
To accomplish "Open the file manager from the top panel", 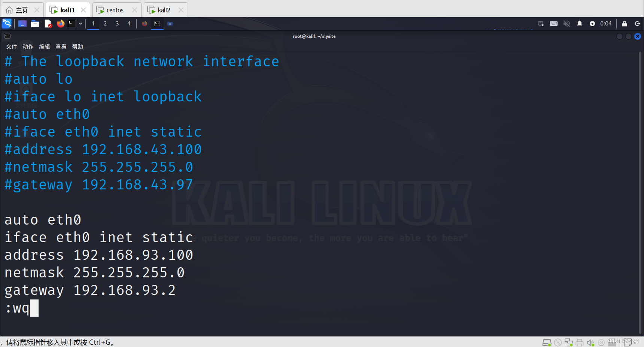I will pos(35,23).
